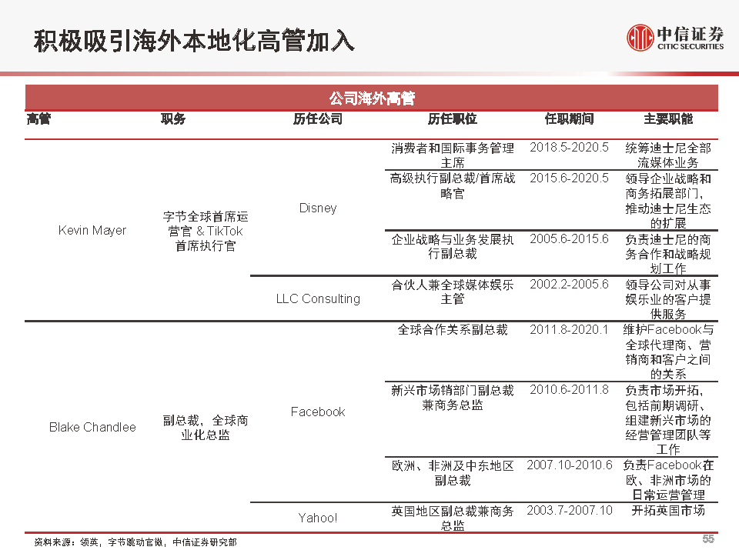Select the period 2002.2-2005.6
The image size is (739, 560).
coord(570,285)
